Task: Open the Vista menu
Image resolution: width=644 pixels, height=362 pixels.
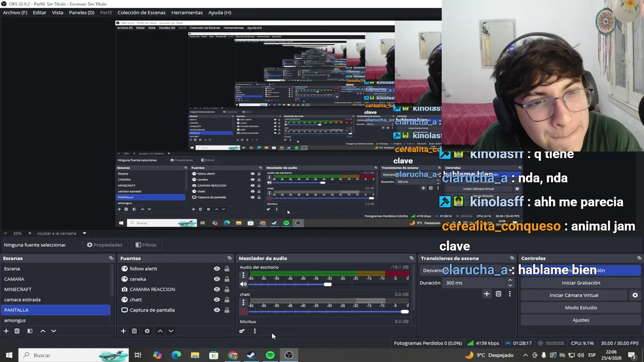Action: pyautogui.click(x=57, y=12)
